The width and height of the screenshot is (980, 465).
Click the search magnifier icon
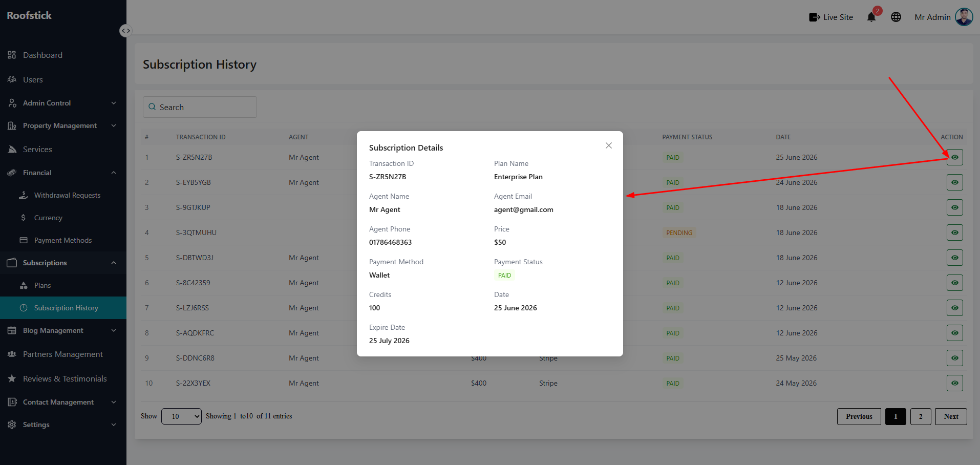pyautogui.click(x=152, y=107)
